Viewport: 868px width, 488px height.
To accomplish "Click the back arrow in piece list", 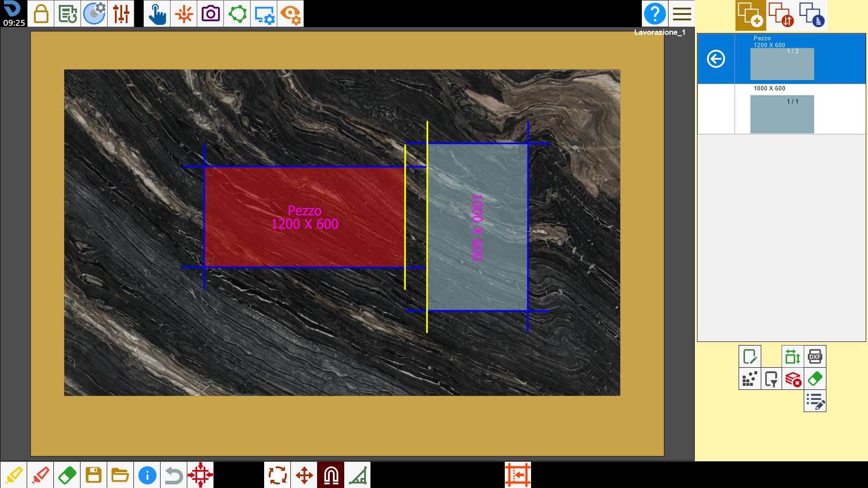I will click(716, 59).
